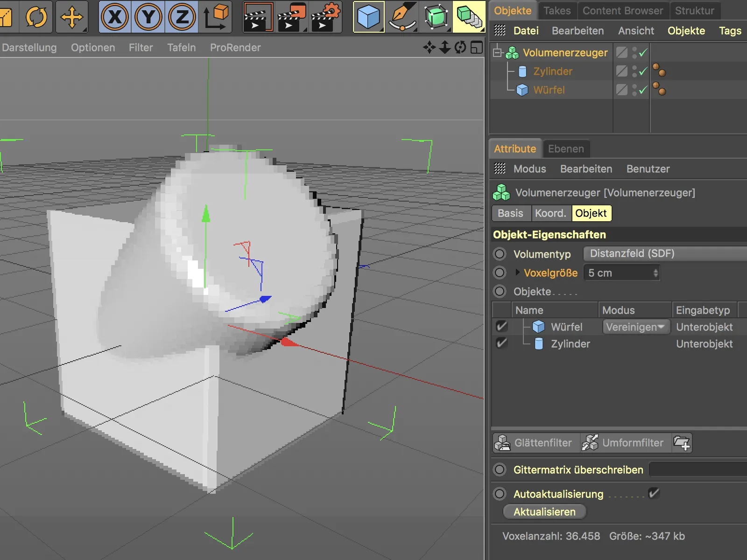The width and height of the screenshot is (747, 560).
Task: Click the add folder icon beside Umformfilter
Action: 682,443
